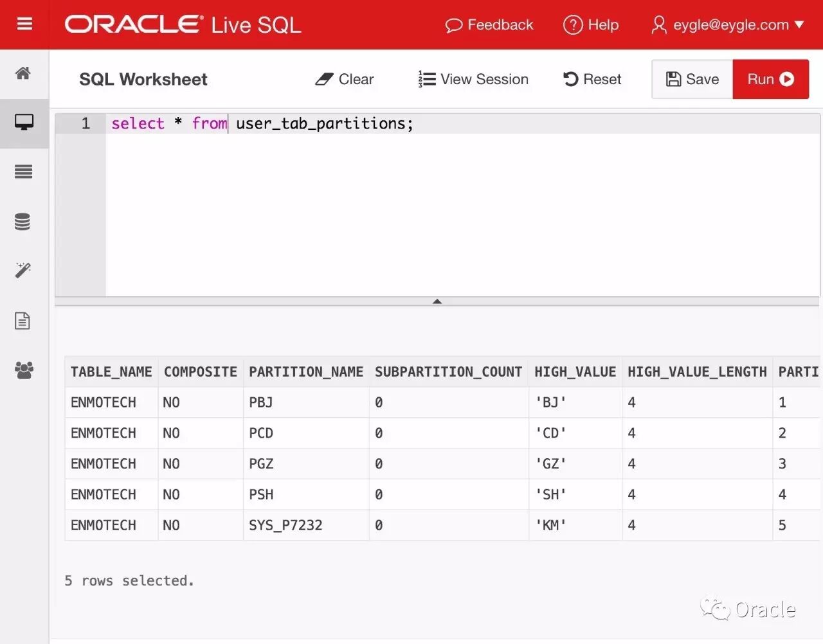Click the 'CD' high value cell

(x=575, y=433)
